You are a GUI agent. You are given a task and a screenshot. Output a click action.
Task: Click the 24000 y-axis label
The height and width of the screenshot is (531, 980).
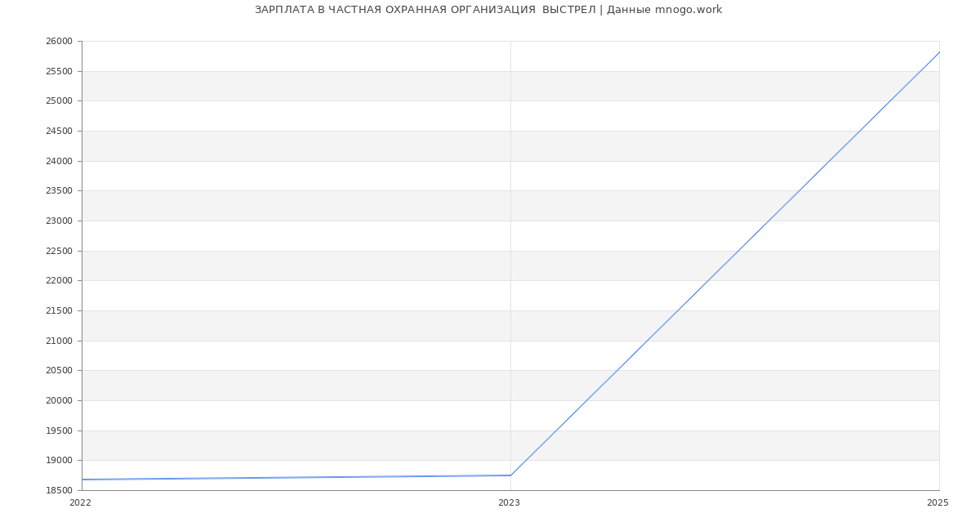pos(59,162)
